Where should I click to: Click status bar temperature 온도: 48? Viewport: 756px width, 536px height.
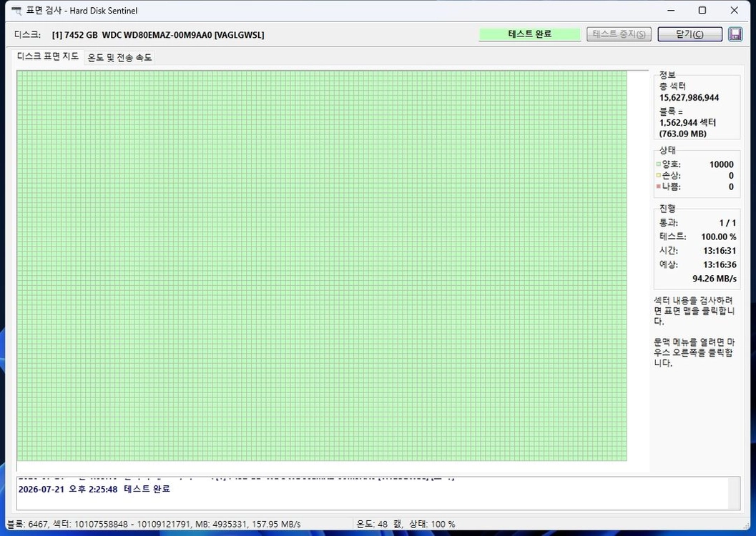[x=372, y=524]
